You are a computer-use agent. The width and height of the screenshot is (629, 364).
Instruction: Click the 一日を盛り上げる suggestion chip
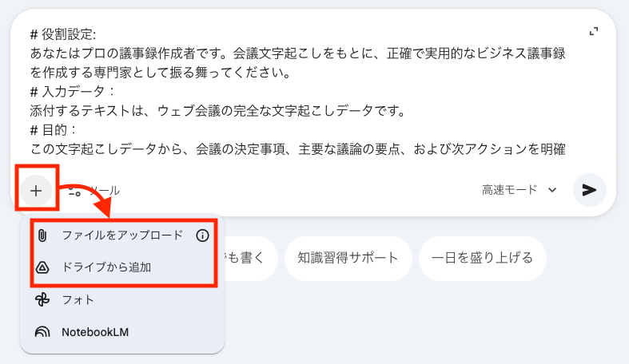pos(482,258)
